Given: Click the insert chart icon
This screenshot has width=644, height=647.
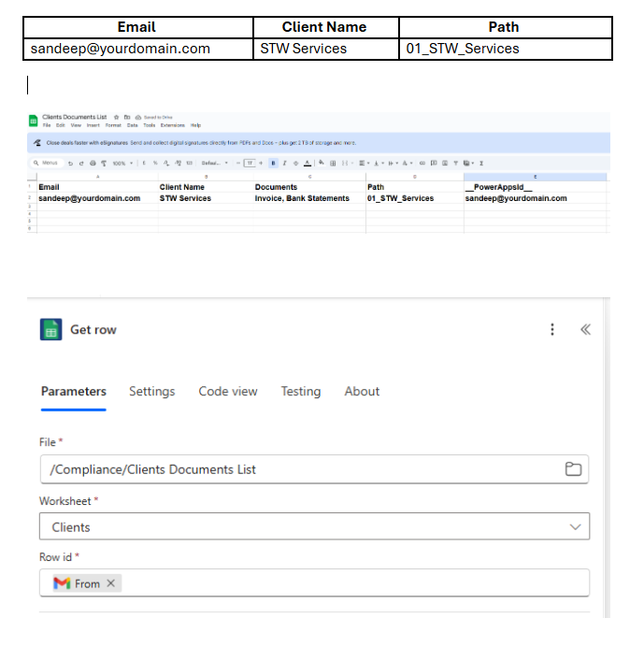Looking at the screenshot, I should (445, 164).
